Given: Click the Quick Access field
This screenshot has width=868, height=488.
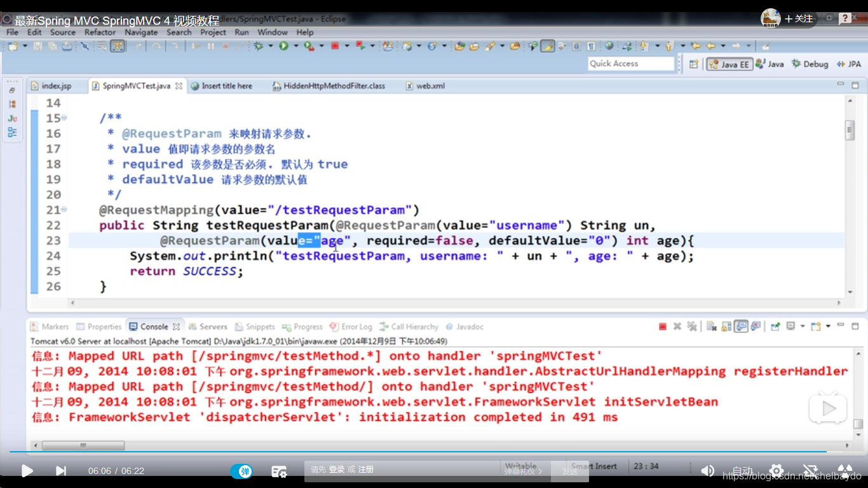Looking at the screenshot, I should (x=630, y=64).
